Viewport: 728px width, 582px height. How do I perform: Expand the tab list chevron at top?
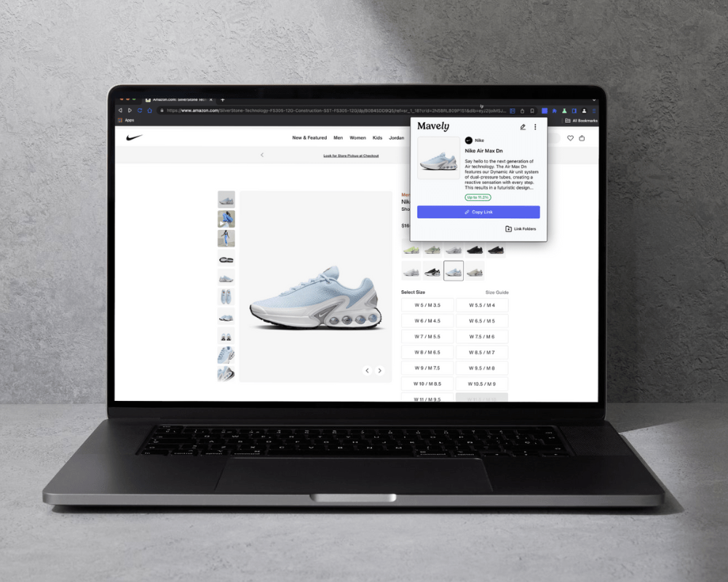click(594, 100)
